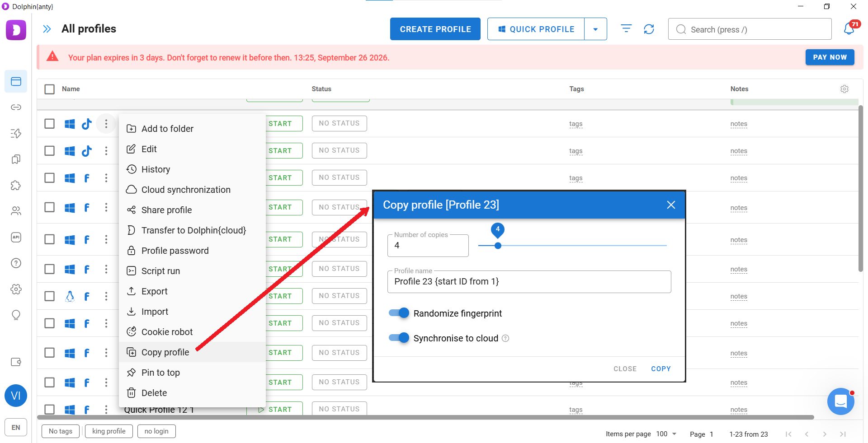Click the Dolphin logo in sidebar
Image resolution: width=868 pixels, height=443 pixels.
(x=16, y=30)
